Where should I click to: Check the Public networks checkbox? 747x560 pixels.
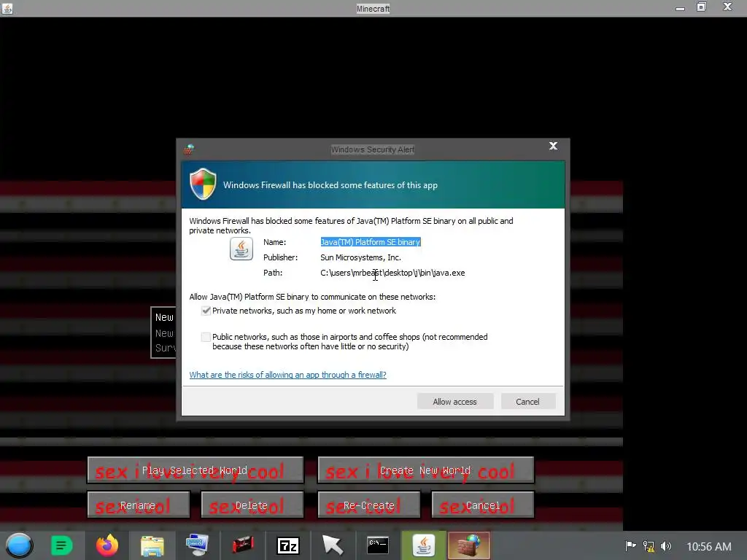[206, 337]
